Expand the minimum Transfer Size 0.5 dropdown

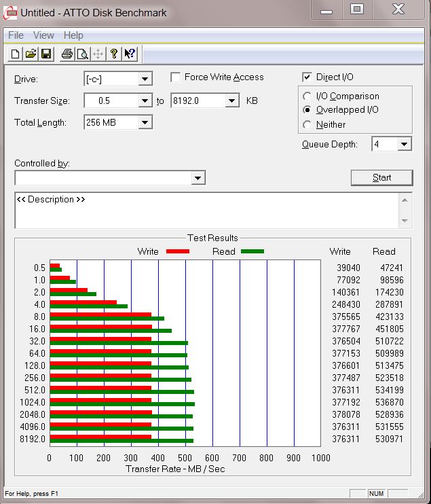145,101
